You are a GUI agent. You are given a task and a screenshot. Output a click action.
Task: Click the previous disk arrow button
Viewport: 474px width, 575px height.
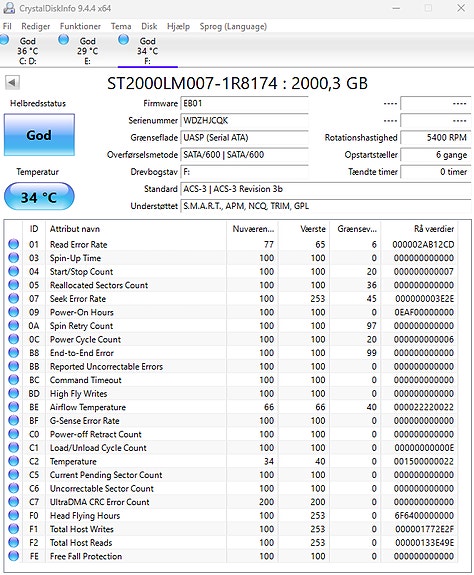tap(12, 83)
